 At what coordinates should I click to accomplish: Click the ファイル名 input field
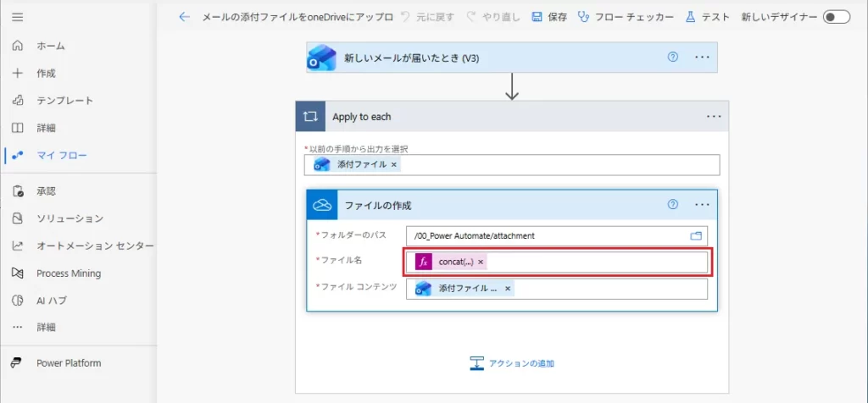point(556,262)
